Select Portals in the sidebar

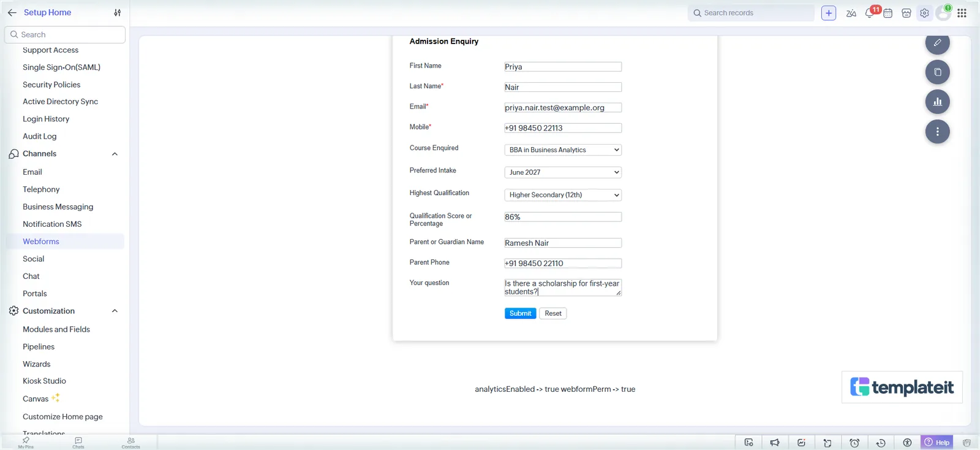[x=35, y=294]
